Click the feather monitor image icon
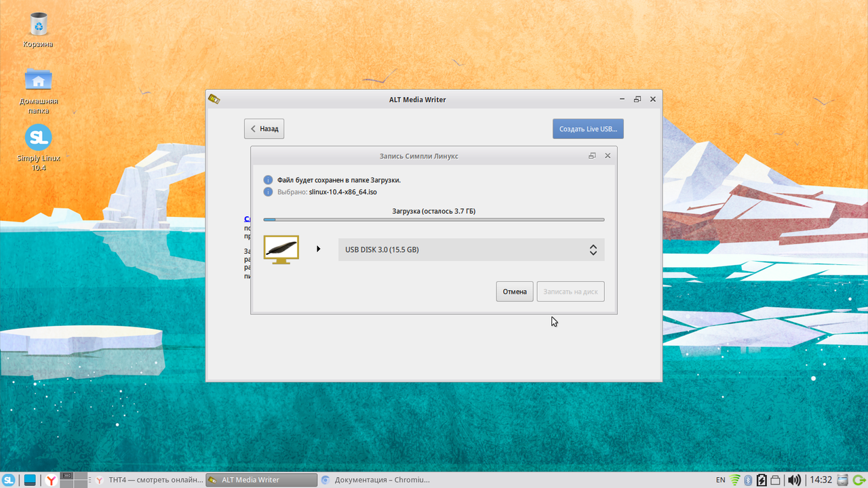Image resolution: width=868 pixels, height=488 pixels. tap(281, 249)
